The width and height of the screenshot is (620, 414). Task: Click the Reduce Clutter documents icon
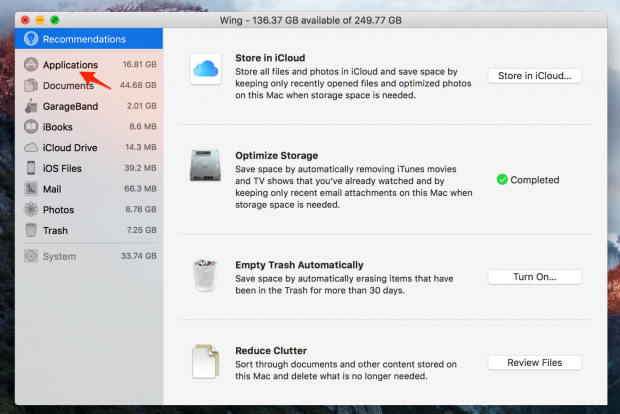click(205, 361)
